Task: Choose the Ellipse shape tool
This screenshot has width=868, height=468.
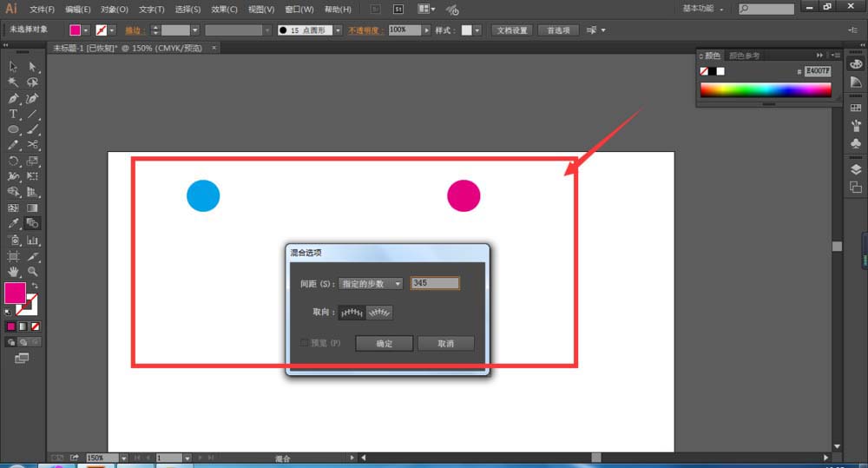Action: tap(14, 129)
